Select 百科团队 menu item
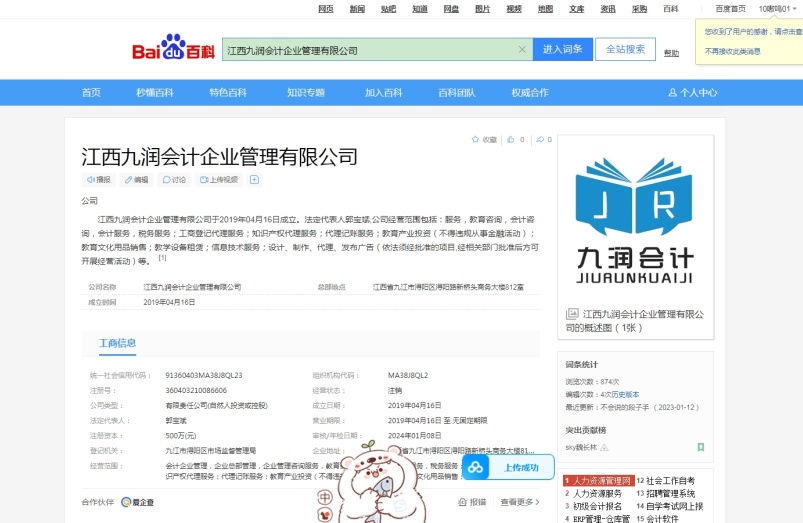 [x=457, y=93]
